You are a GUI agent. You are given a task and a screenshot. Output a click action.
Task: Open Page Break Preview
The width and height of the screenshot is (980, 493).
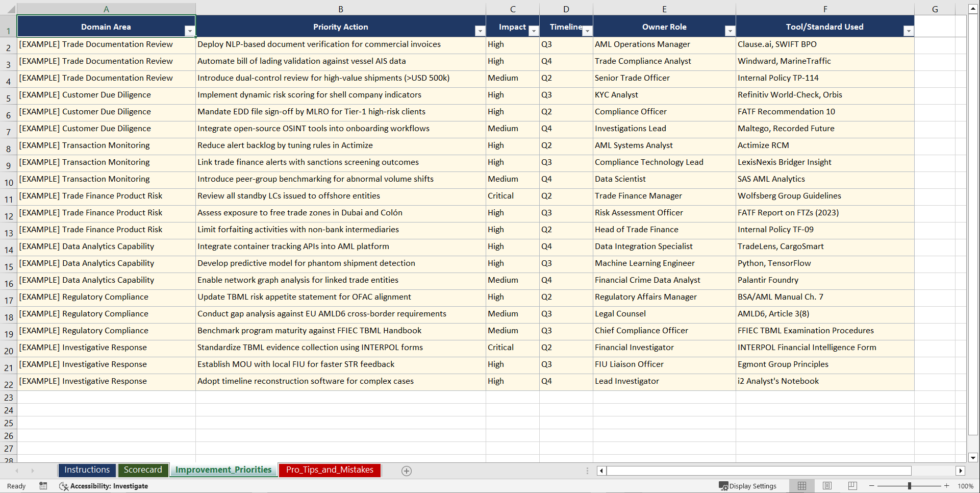pyautogui.click(x=852, y=486)
